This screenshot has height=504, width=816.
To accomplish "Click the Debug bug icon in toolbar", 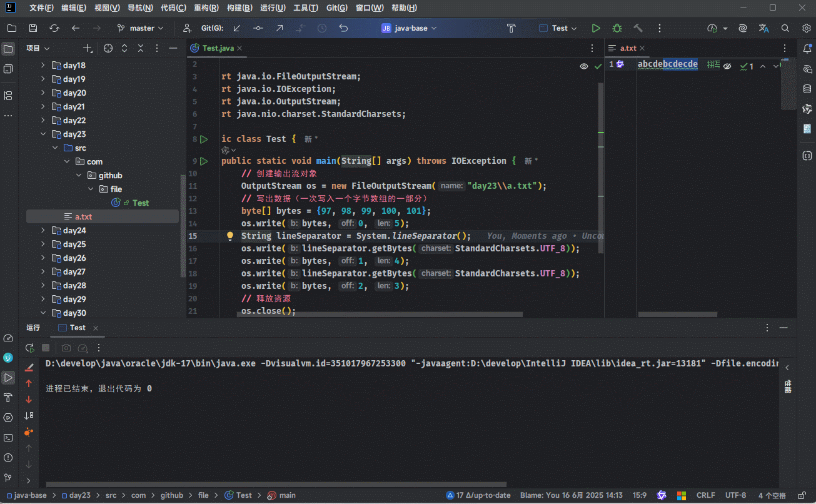I will coord(617,28).
